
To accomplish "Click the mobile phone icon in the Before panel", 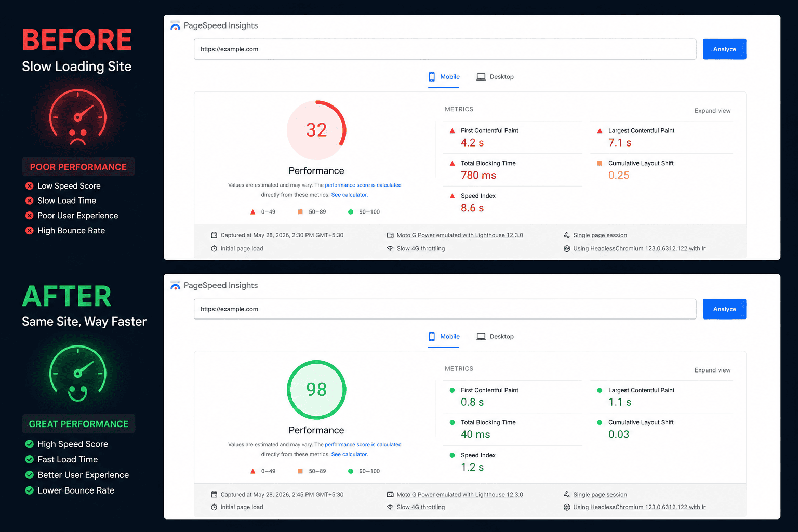I will (432, 77).
